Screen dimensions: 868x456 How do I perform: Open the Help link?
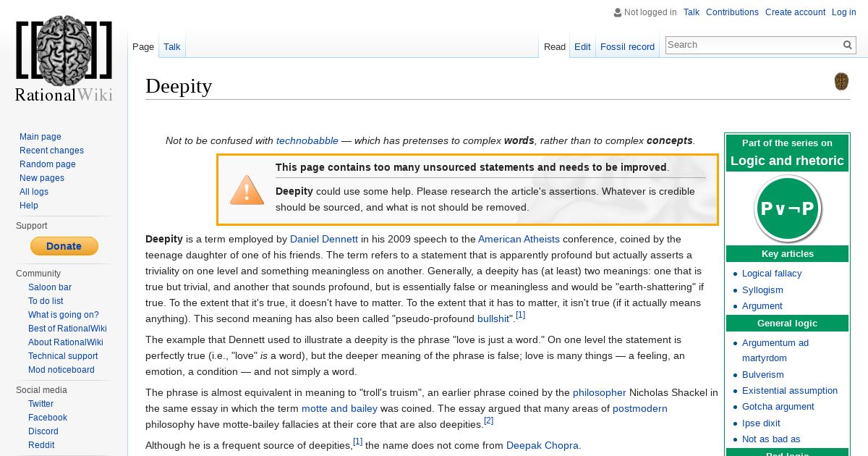pyautogui.click(x=29, y=206)
